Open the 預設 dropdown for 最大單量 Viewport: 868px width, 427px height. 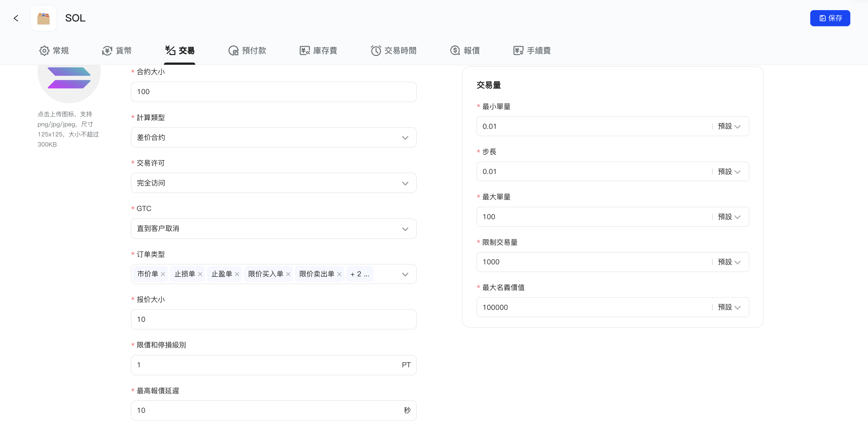[x=729, y=217]
